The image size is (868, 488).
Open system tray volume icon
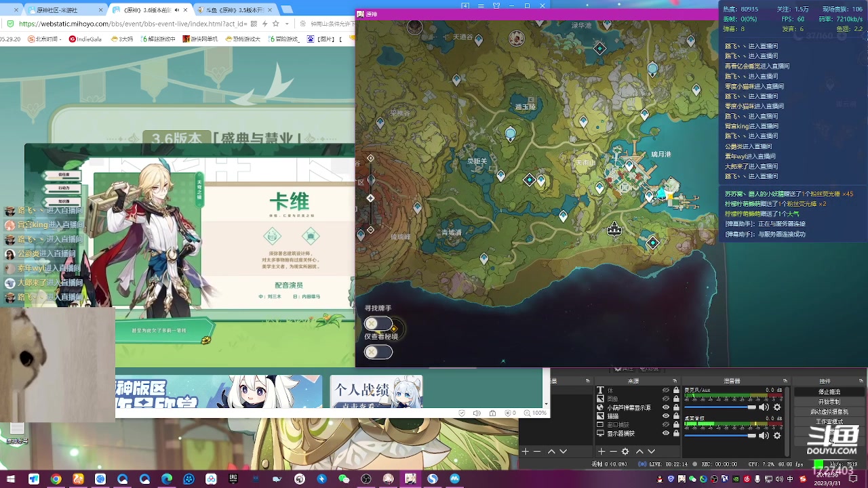(x=779, y=479)
